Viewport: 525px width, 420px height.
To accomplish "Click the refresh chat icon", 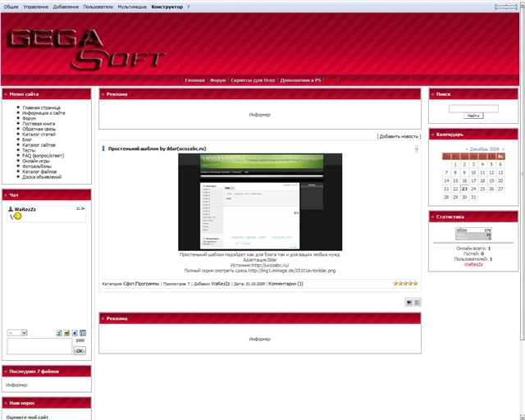I will [59, 332].
